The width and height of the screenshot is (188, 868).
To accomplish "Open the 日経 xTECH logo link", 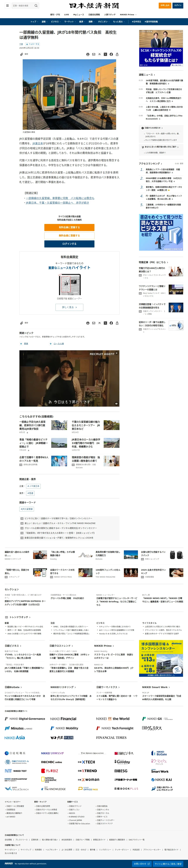I will coord(86,762).
